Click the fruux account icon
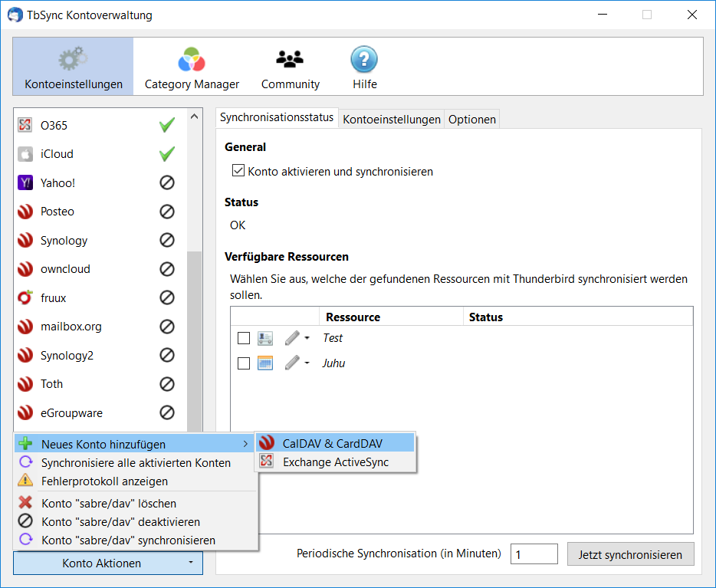716x588 pixels. pyautogui.click(x=25, y=297)
